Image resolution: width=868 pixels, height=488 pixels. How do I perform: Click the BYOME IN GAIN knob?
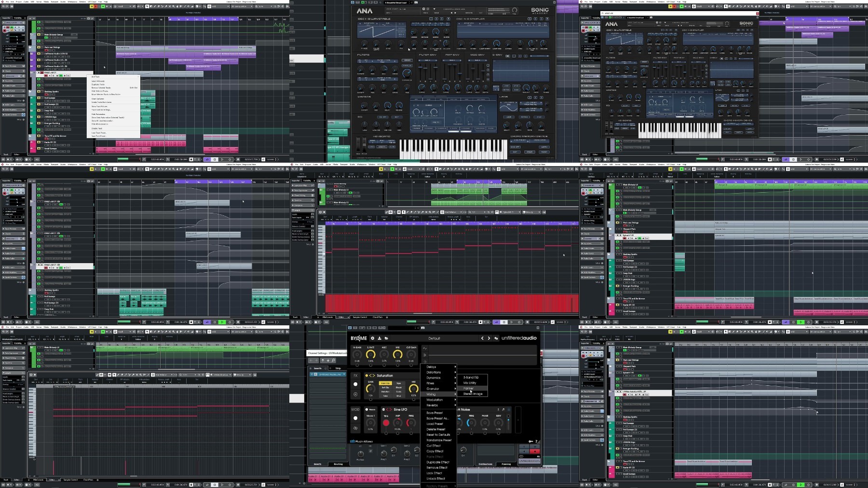click(x=357, y=354)
